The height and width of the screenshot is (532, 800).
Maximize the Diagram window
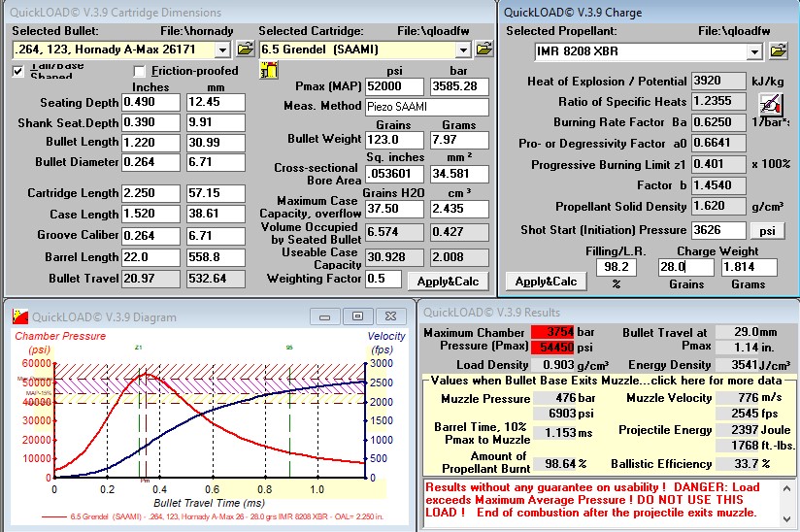[x=357, y=316]
